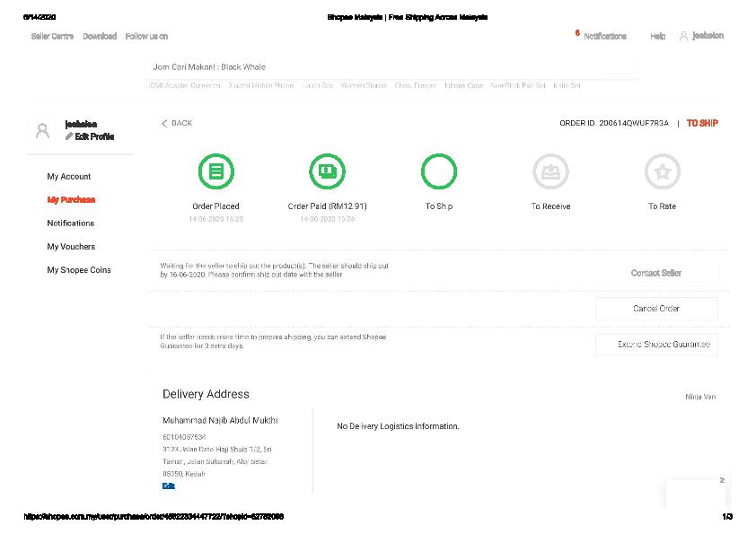This screenshot has width=756, height=534.
Task: Click the Delivery Address heading
Action: 206,394
